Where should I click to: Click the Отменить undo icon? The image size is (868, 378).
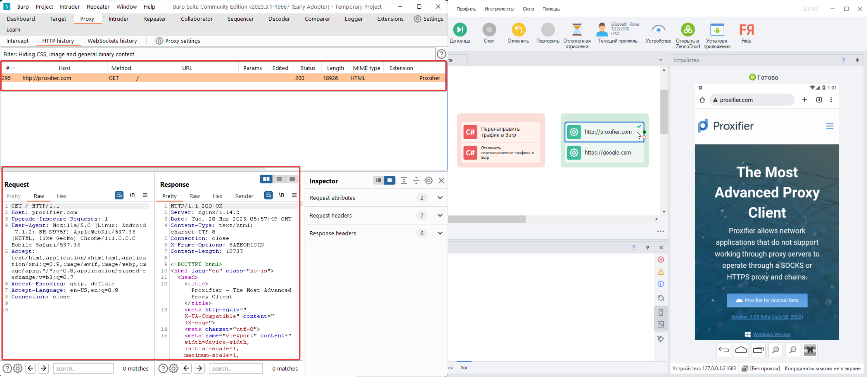click(x=518, y=30)
